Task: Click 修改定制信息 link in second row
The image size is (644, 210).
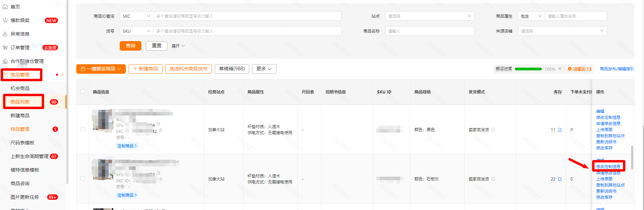Action: tap(608, 167)
